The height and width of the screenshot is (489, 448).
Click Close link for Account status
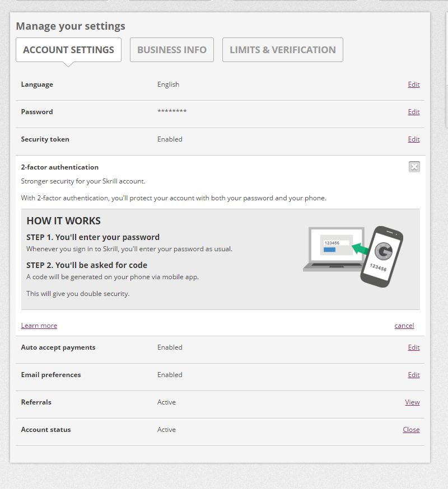411,430
